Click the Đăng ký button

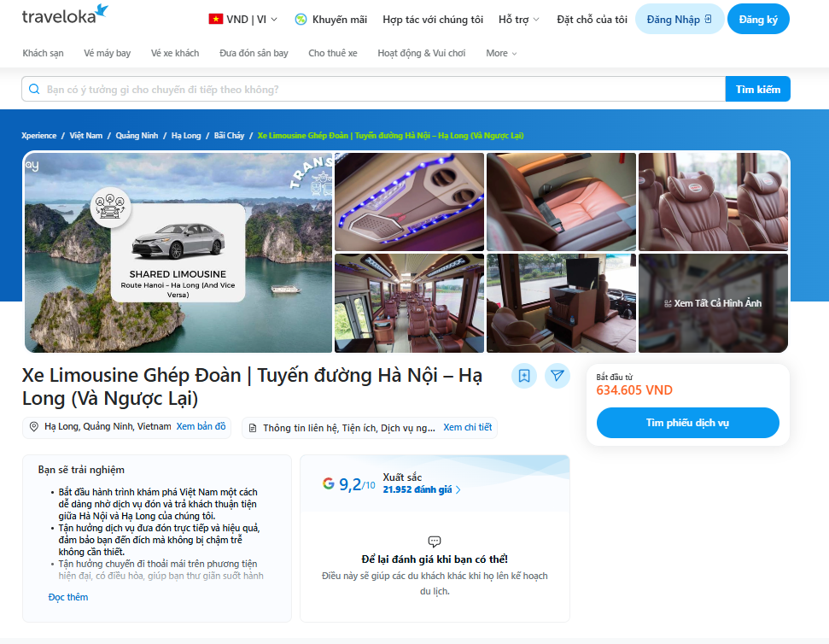pos(758,19)
